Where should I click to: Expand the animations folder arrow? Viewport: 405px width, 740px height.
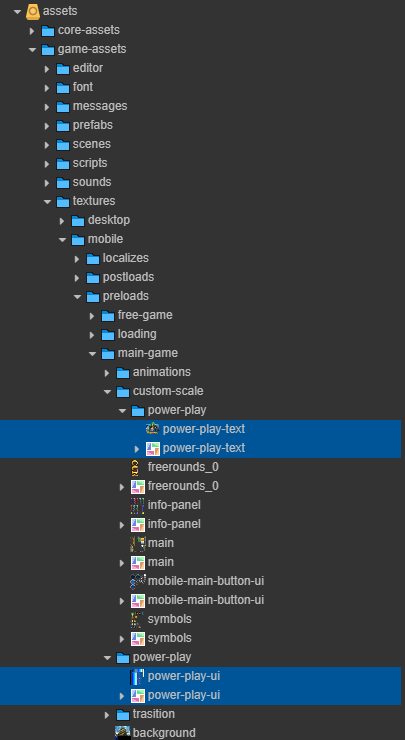click(x=107, y=372)
